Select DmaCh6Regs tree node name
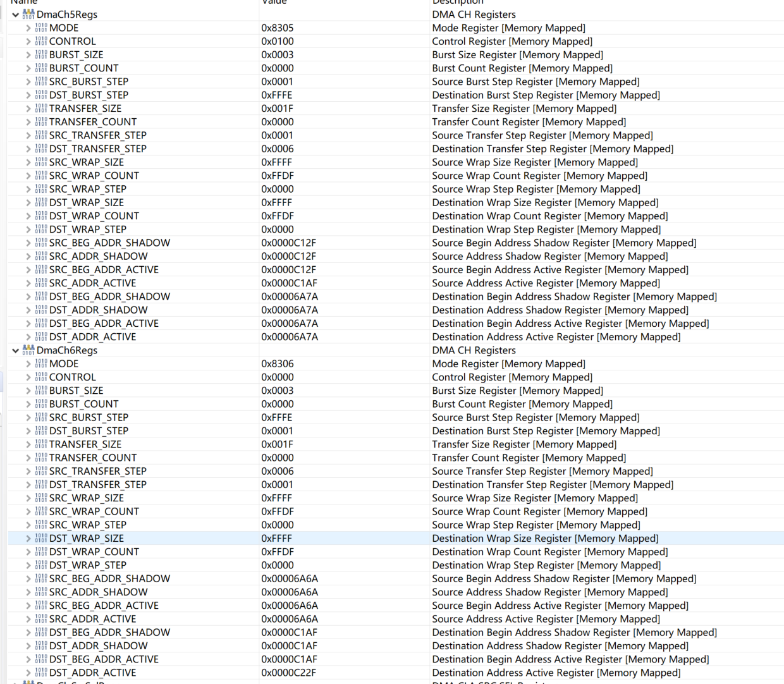Viewport: 784px width, 684px height. coord(67,350)
